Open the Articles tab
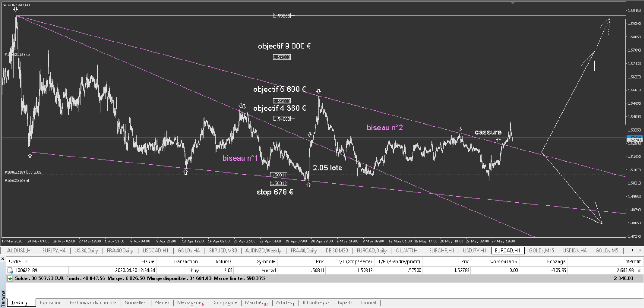 point(285,303)
